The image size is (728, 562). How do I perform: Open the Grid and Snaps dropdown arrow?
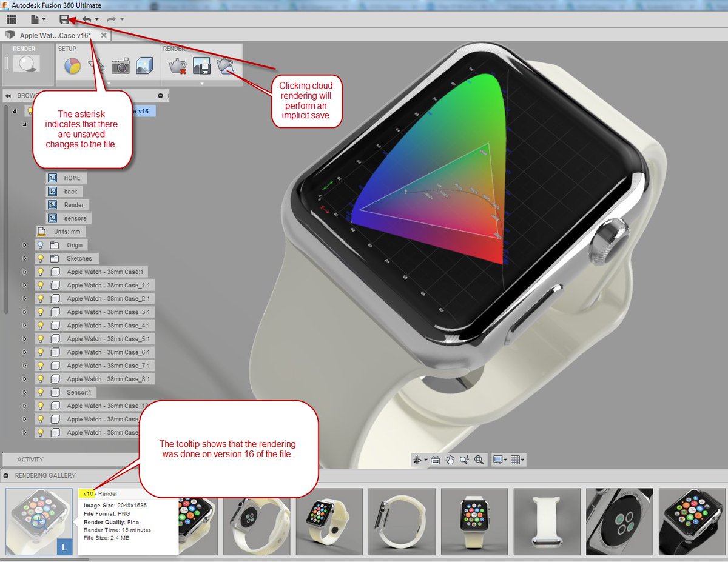coord(524,460)
